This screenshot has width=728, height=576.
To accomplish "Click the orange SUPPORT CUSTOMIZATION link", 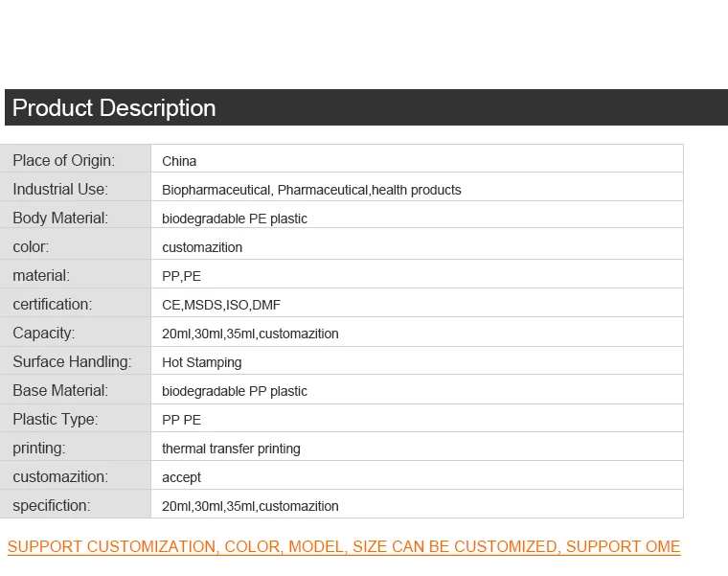I will 343,546.
